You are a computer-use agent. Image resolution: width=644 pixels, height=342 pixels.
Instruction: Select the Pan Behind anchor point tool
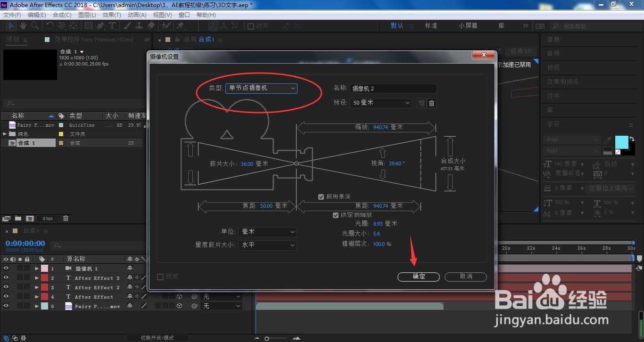click(74, 26)
